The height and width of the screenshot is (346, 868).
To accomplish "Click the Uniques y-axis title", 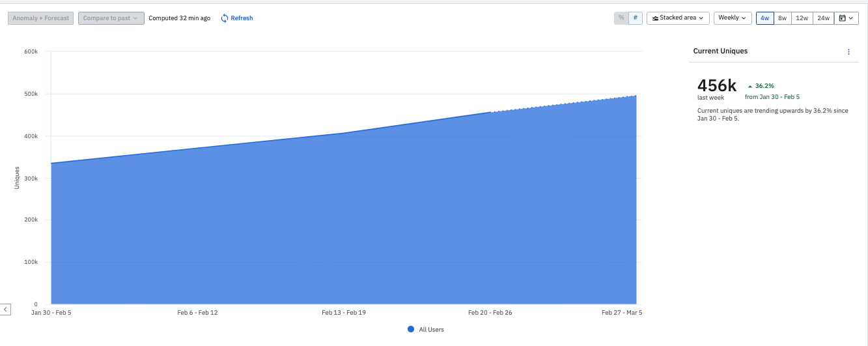I will point(17,178).
